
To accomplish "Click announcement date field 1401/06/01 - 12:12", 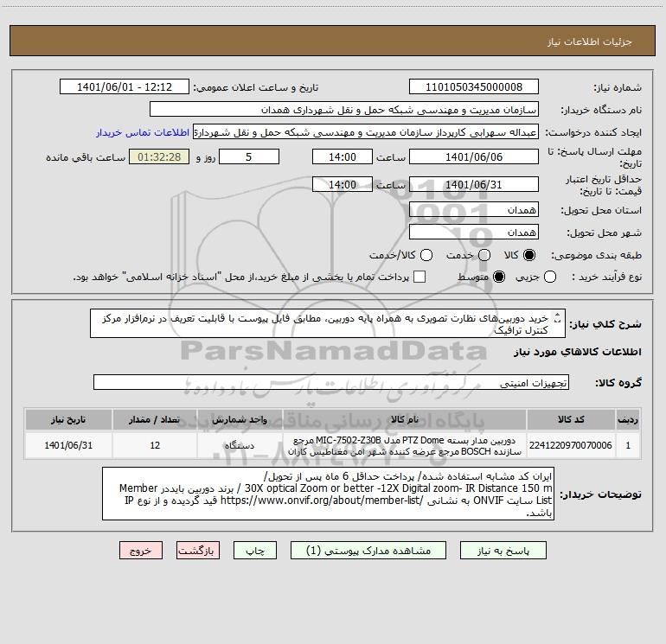I will 125,86.
